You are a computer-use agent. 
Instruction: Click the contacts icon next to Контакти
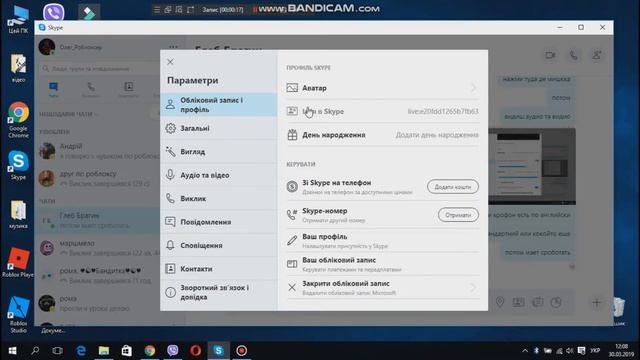(x=171, y=269)
